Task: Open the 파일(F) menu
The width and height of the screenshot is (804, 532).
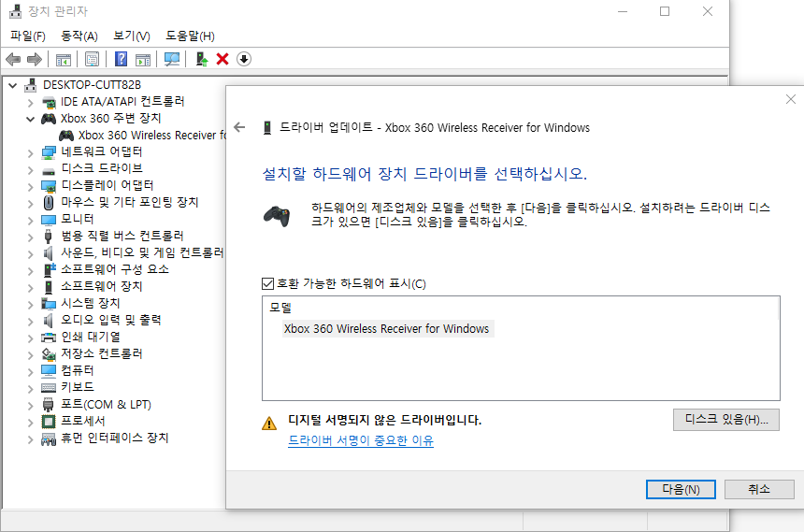Action: [28, 36]
